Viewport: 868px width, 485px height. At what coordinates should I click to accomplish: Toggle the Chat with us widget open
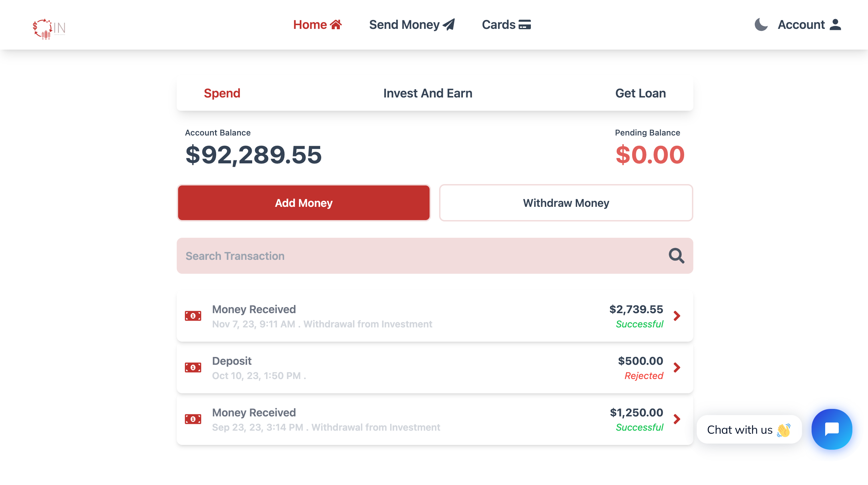pyautogui.click(x=832, y=429)
